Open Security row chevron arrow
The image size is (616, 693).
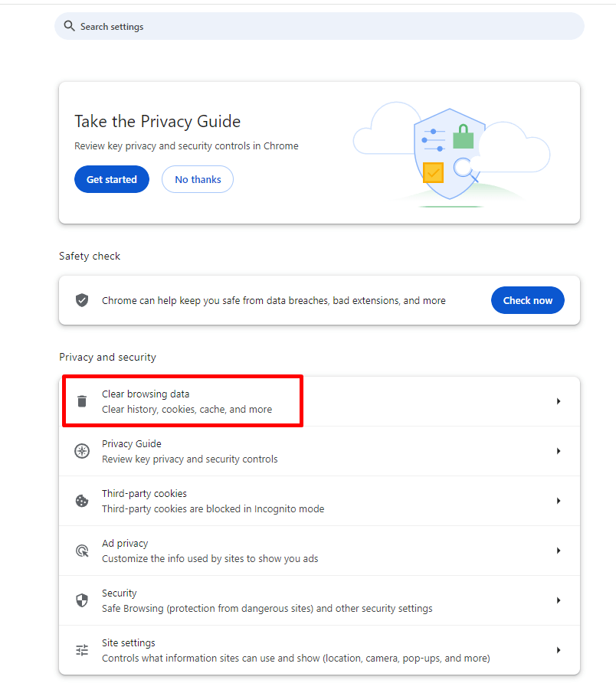[559, 600]
